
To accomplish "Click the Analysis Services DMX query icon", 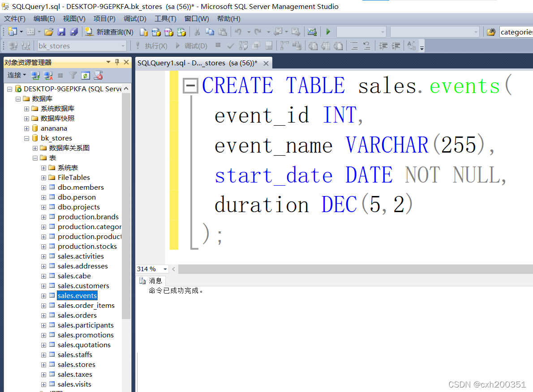I will (x=169, y=32).
